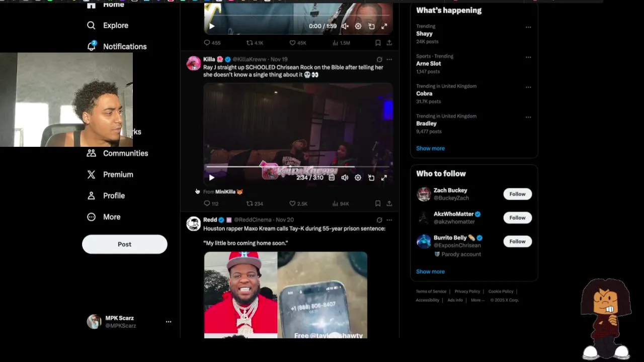The height and width of the screenshot is (362, 644).
Task: Open Killa's profile avatar
Action: (194, 63)
